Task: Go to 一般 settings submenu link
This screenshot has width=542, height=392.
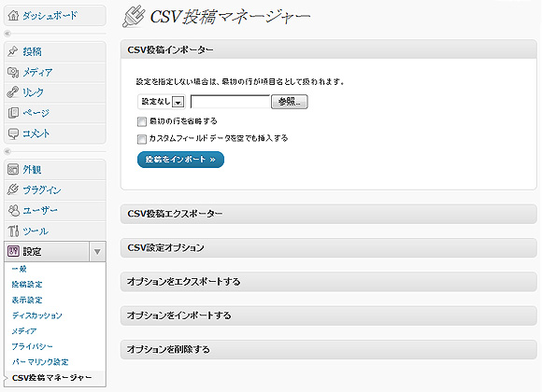Action: pyautogui.click(x=20, y=269)
